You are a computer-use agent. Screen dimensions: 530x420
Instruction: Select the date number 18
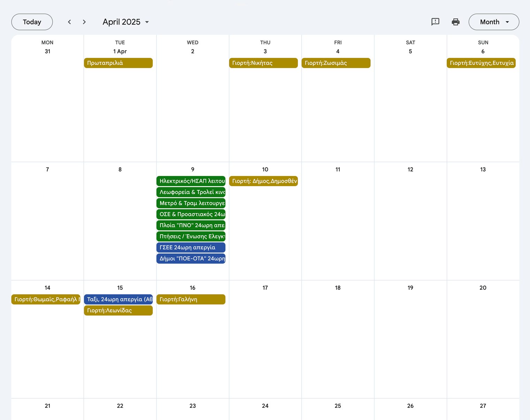point(338,288)
